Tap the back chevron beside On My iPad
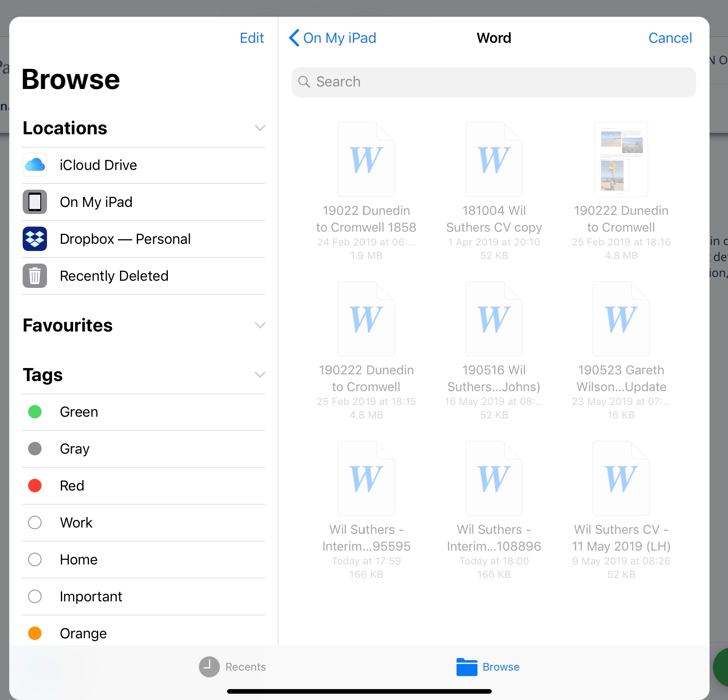The width and height of the screenshot is (728, 700). (294, 38)
